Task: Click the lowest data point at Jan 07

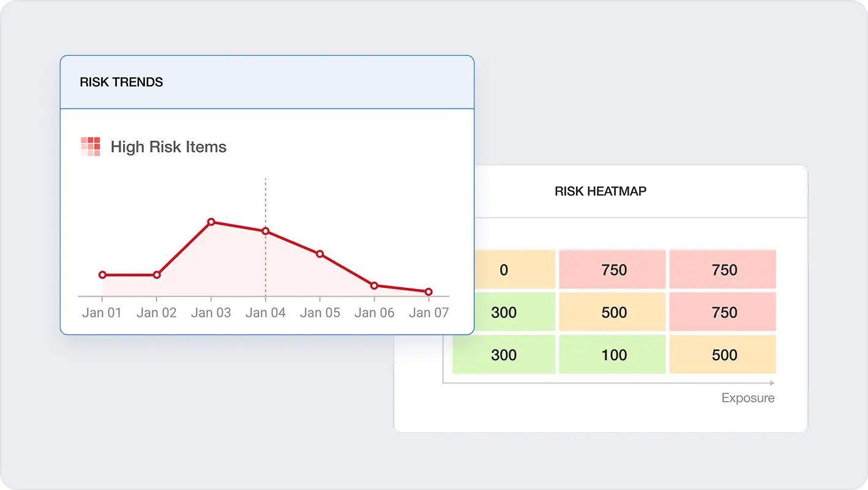Action: [x=428, y=292]
